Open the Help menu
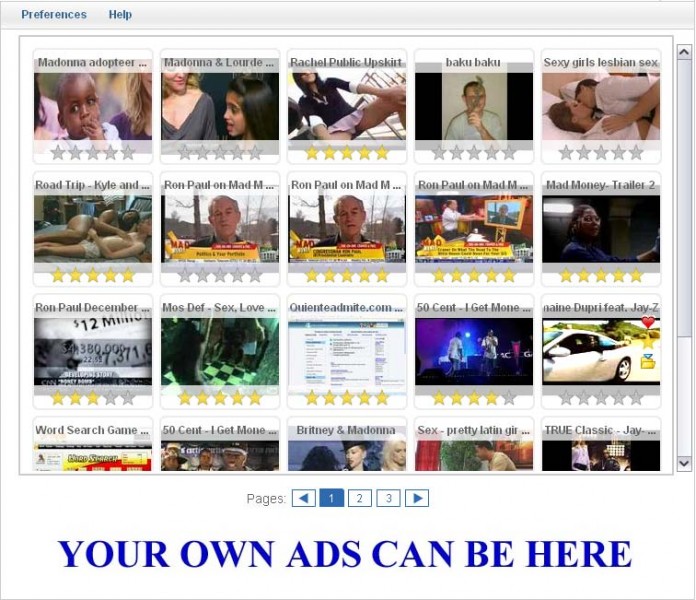Viewport: 696px width, 600px height. (120, 15)
